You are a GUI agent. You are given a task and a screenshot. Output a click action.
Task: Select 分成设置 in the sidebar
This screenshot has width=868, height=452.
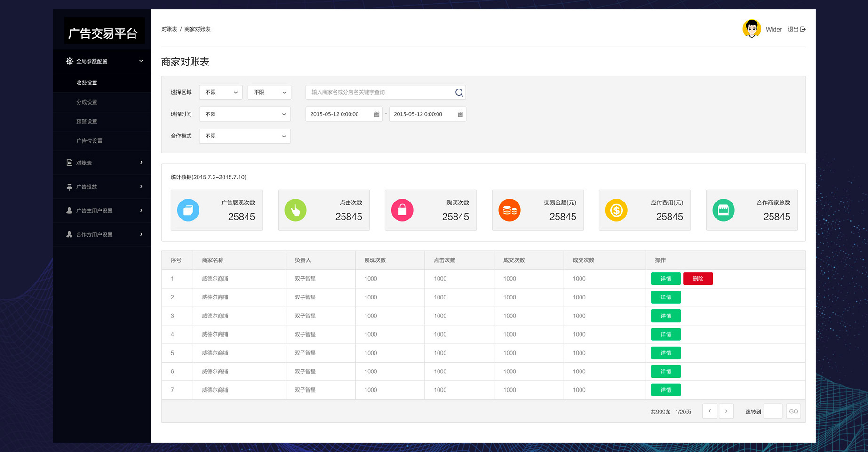coord(87,102)
